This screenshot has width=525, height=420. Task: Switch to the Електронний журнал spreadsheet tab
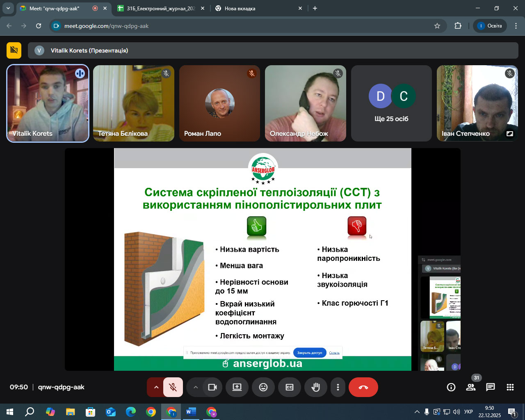[x=161, y=8]
